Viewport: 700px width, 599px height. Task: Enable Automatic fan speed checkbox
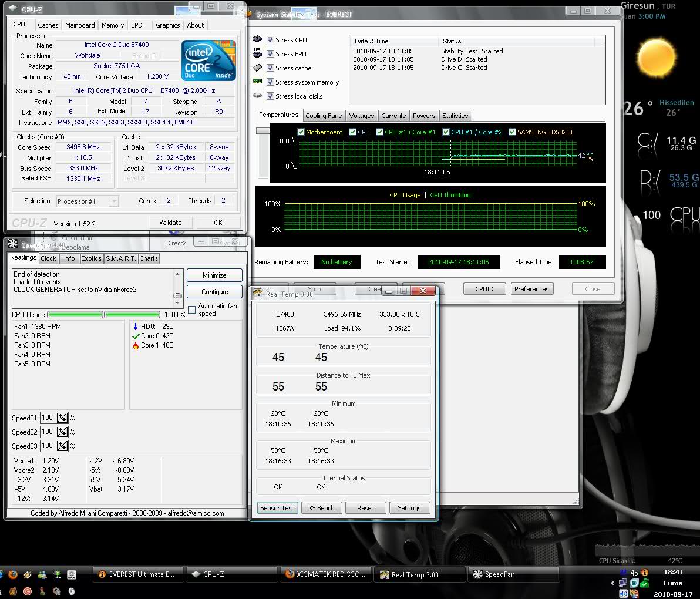coord(192,309)
